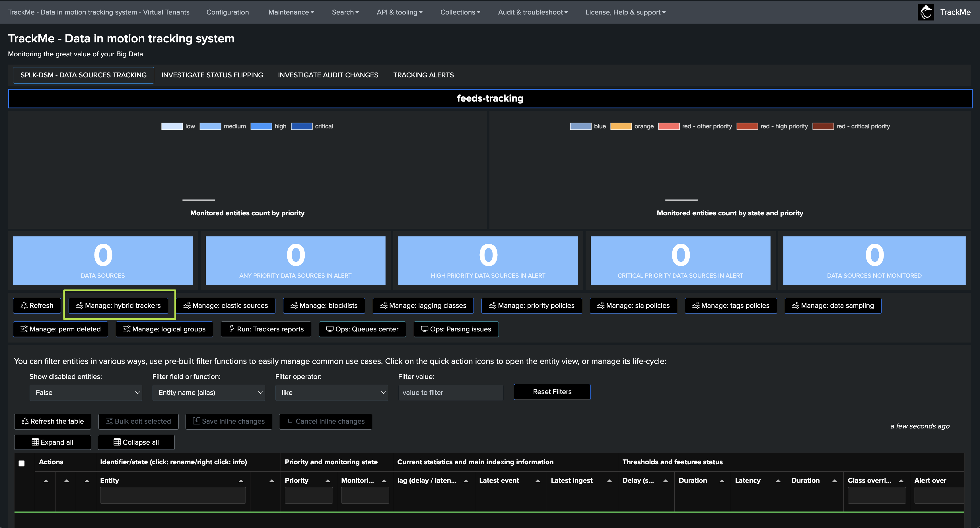This screenshot has height=528, width=980.
Task: Open Show disabled entities dropdown
Action: tap(86, 393)
